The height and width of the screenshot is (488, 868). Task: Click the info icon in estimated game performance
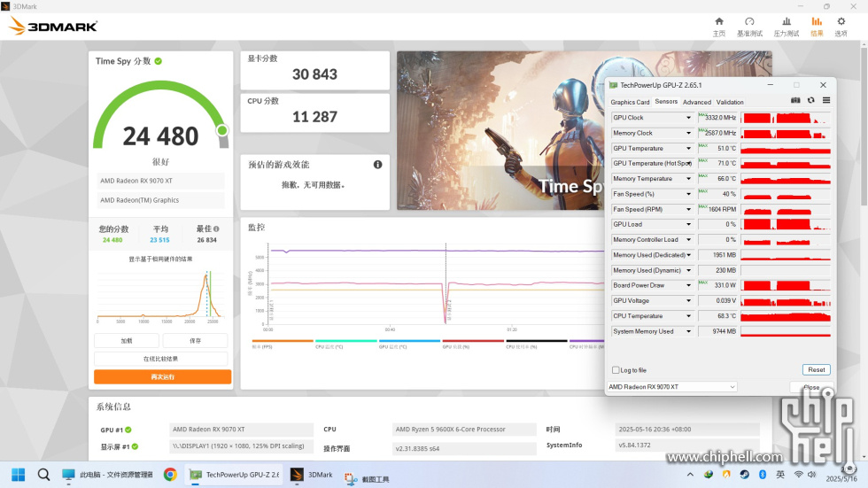[x=377, y=165]
